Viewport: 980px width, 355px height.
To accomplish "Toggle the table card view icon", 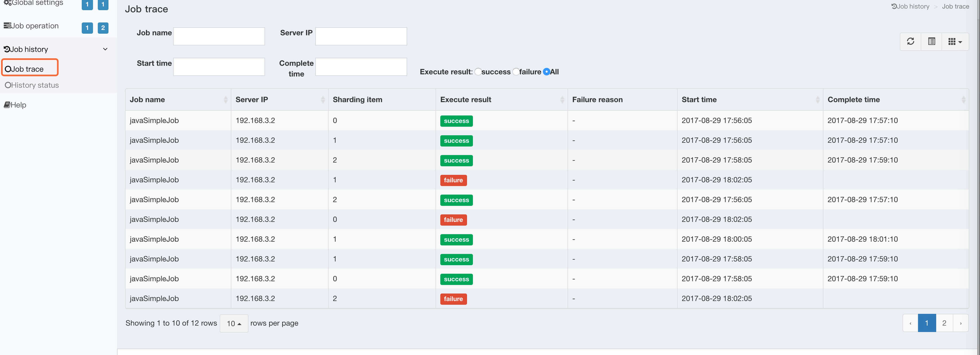I will point(931,41).
